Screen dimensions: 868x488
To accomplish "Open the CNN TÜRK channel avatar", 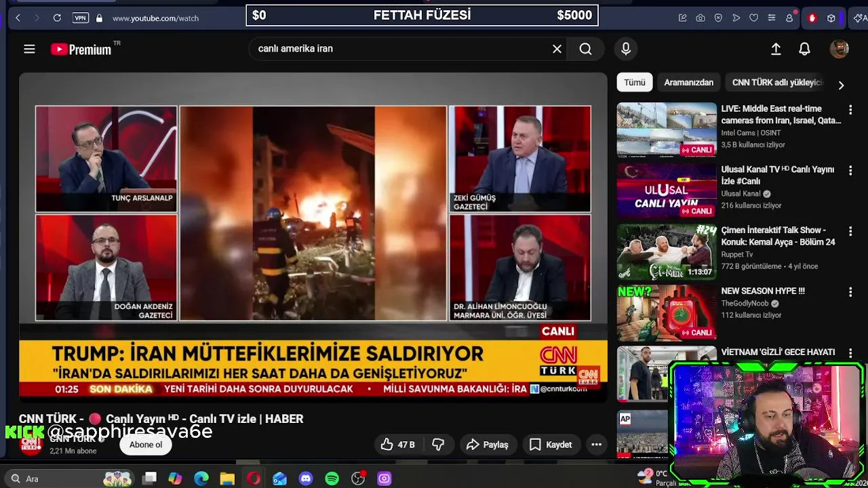I will 31,445.
